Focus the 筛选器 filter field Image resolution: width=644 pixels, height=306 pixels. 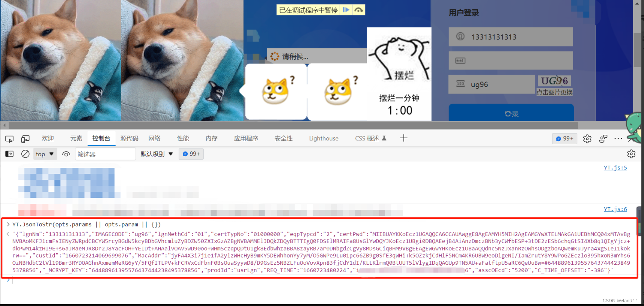tap(105, 154)
